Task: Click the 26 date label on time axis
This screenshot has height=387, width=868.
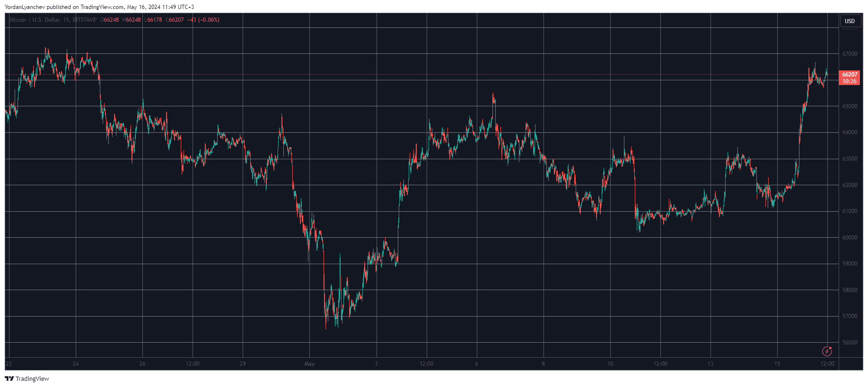Action: point(142,364)
